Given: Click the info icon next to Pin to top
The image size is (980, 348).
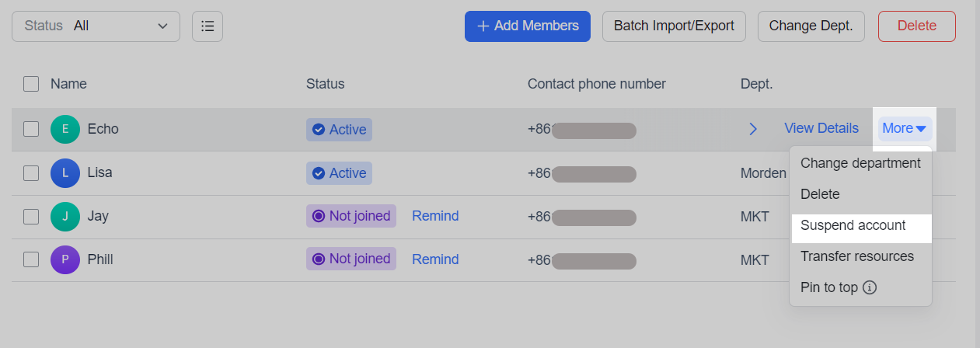Looking at the screenshot, I should (870, 287).
